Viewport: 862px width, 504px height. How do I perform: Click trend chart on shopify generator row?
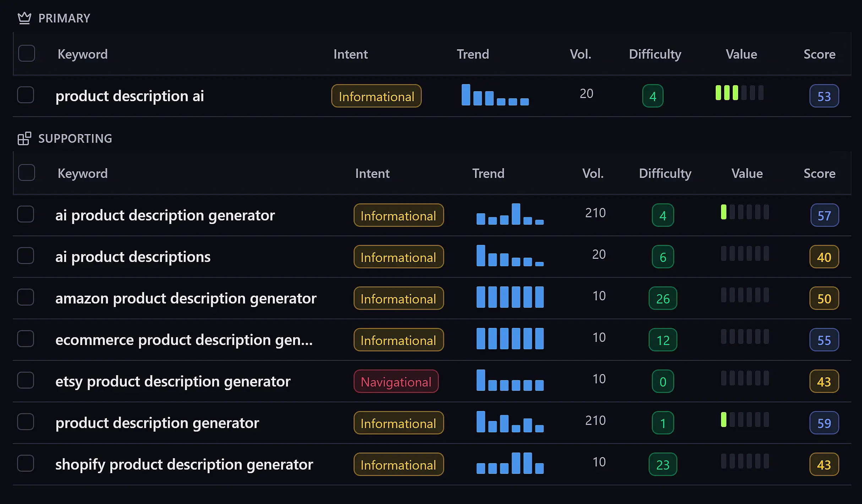point(510,463)
